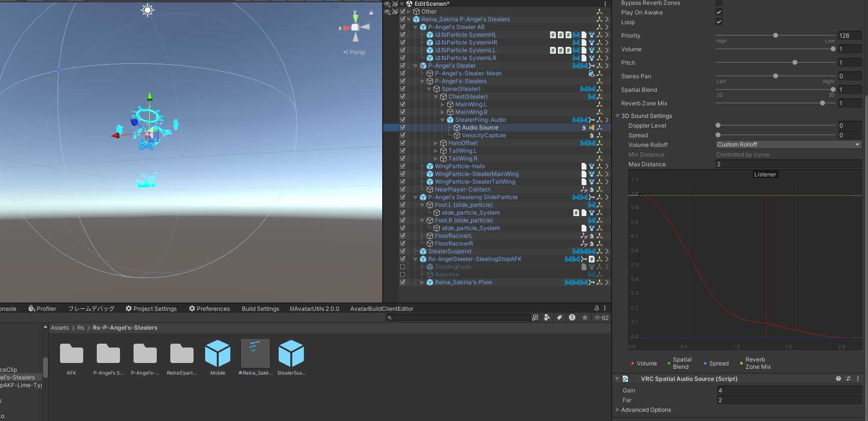
Task: Click the Search by Type icon in the Project panel
Action: 547,318
